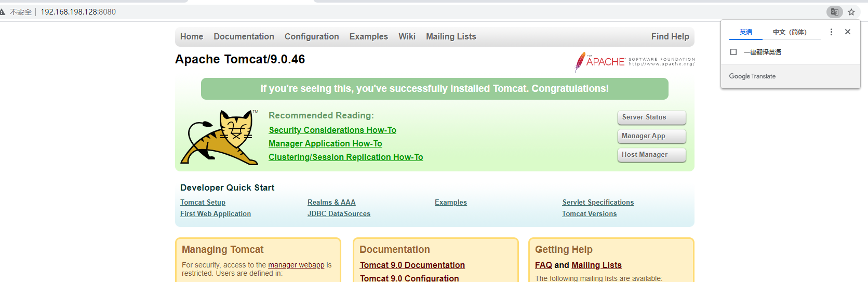The image size is (868, 282).
Task: Switch to 中文 (简体) translation tab
Action: pos(790,32)
